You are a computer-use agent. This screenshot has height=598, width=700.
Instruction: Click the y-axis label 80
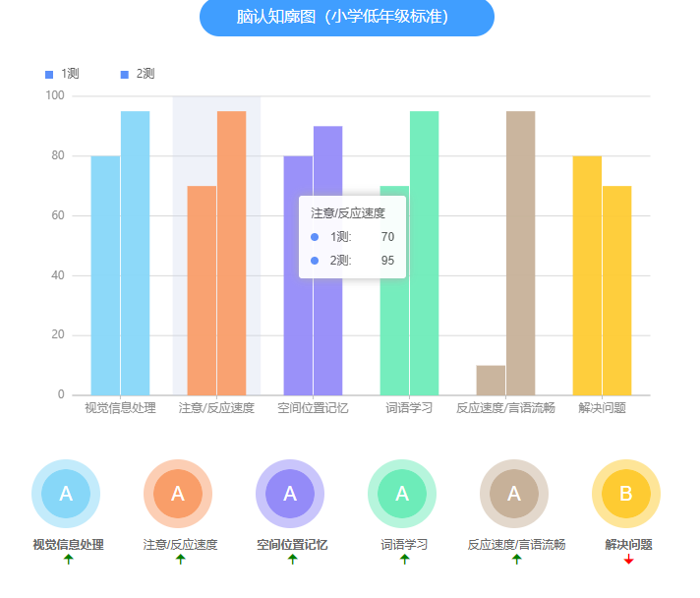[58, 155]
